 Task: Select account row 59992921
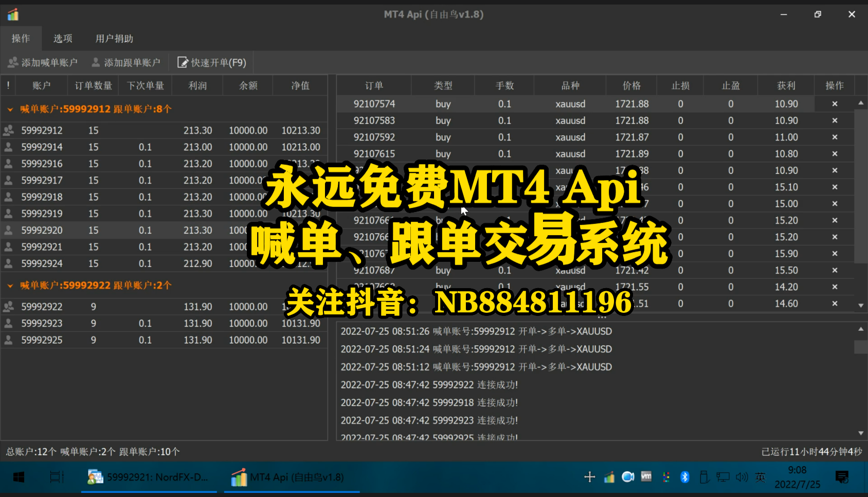[x=164, y=247]
